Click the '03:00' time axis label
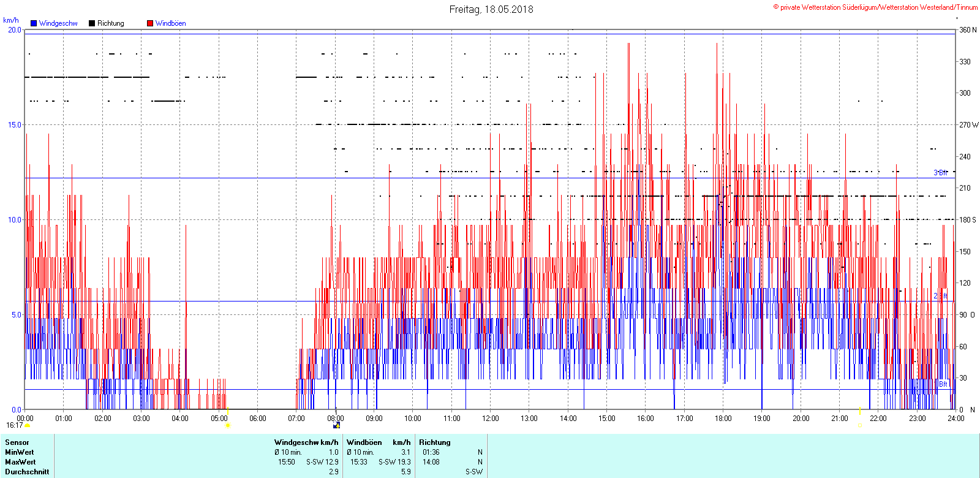980x478 pixels. 141,419
